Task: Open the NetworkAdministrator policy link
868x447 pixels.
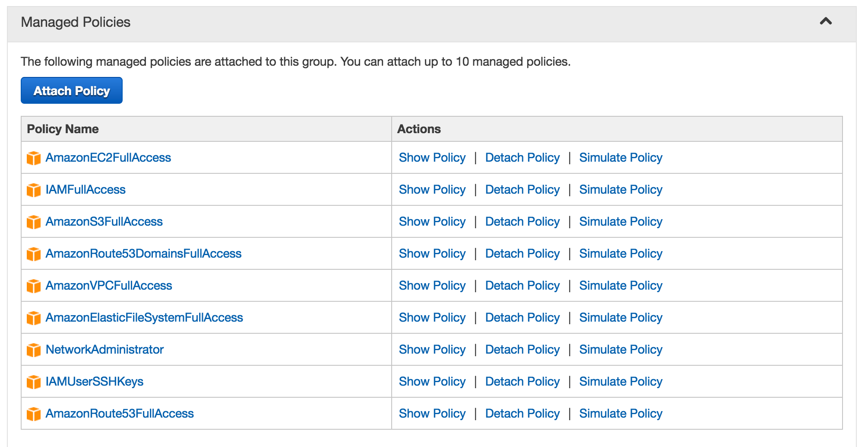Action: point(105,349)
